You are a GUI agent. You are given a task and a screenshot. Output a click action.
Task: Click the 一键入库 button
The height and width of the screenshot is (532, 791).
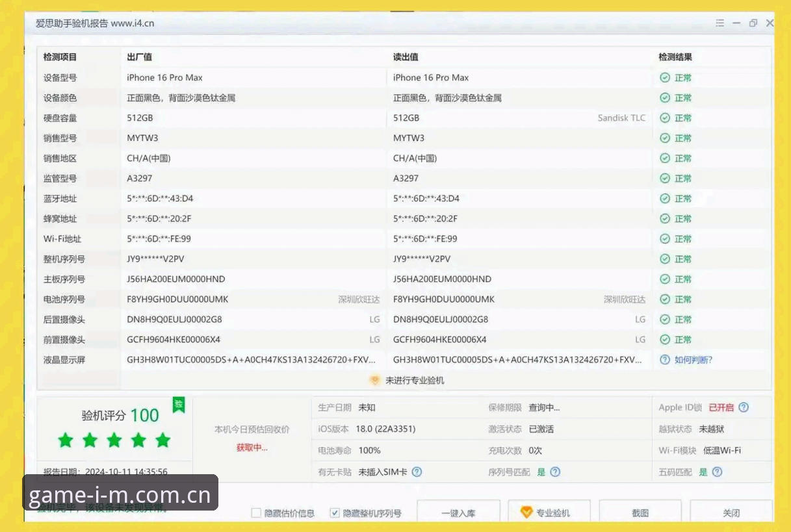(458, 513)
